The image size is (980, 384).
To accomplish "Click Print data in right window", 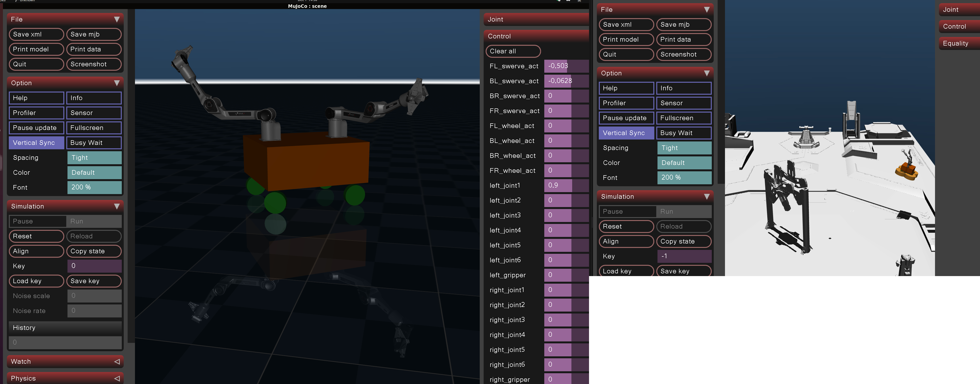I will pyautogui.click(x=684, y=39).
